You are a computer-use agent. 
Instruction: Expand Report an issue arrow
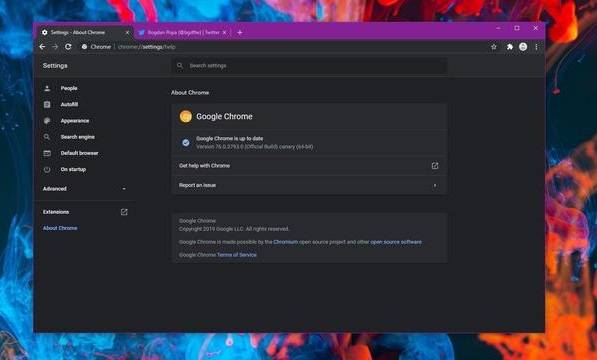click(435, 185)
